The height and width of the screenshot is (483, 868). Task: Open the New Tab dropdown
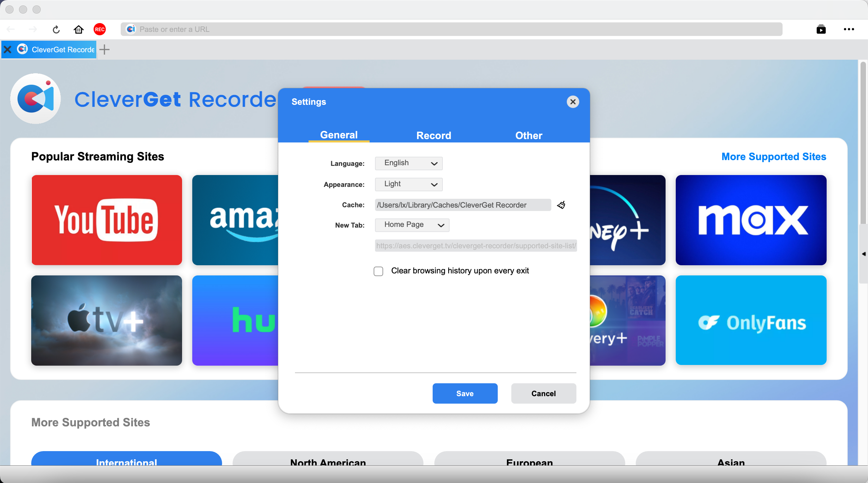click(x=412, y=225)
